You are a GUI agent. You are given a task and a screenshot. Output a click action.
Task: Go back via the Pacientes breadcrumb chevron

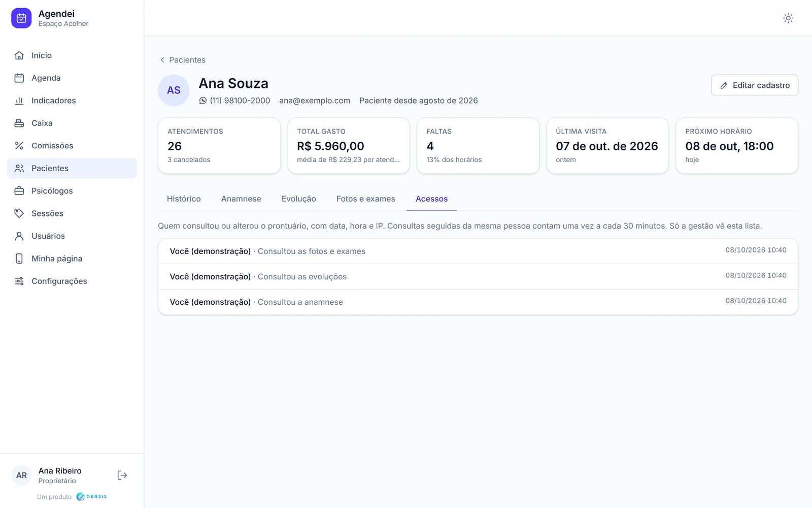click(162, 60)
